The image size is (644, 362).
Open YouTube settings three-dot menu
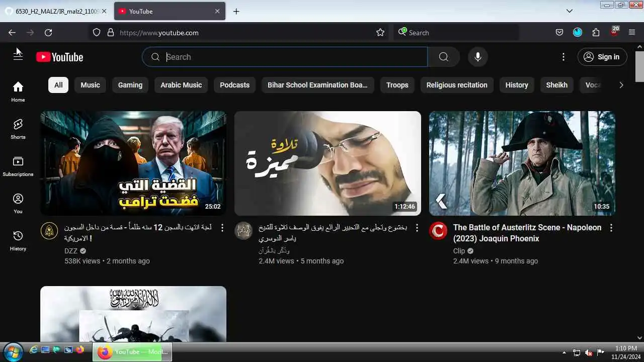click(x=563, y=57)
